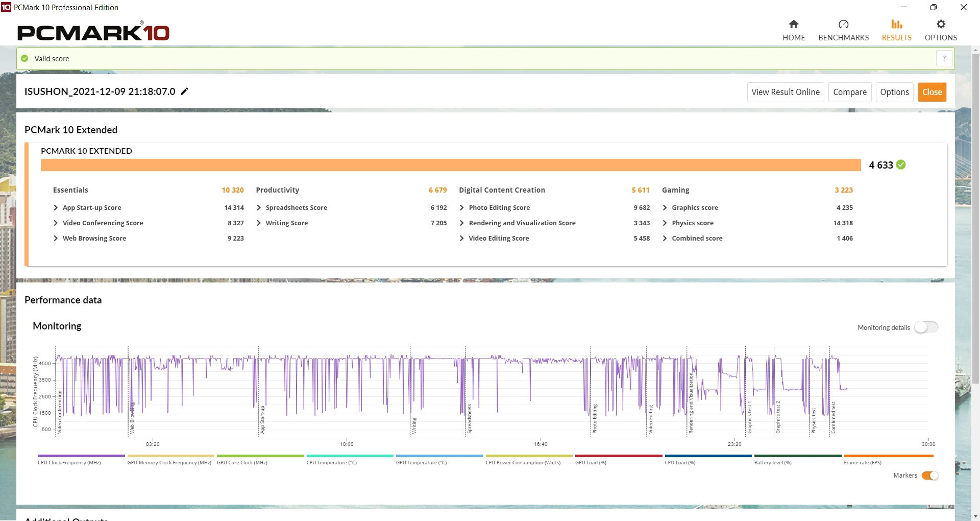Toggle GPU Load legend swatch

point(619,456)
